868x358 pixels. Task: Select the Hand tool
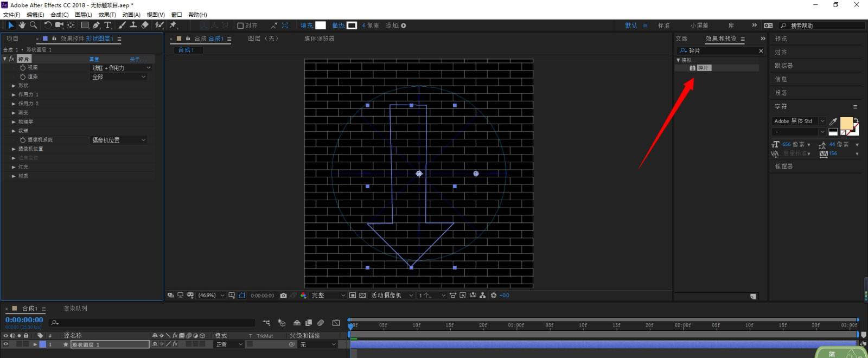[x=22, y=25]
